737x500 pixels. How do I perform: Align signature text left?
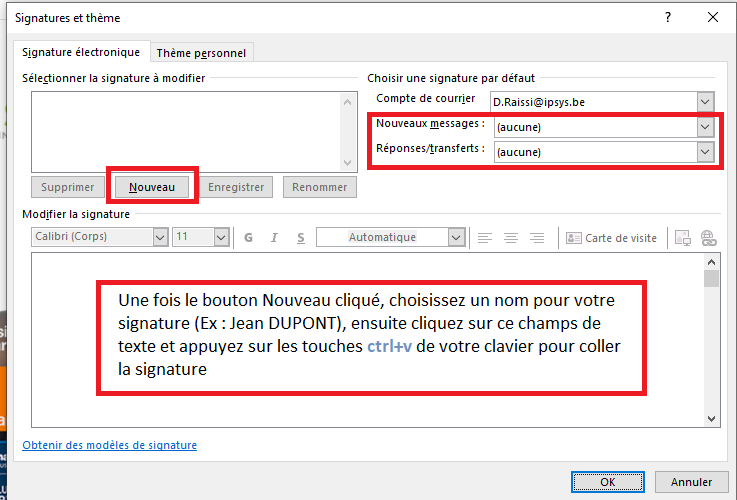click(485, 238)
